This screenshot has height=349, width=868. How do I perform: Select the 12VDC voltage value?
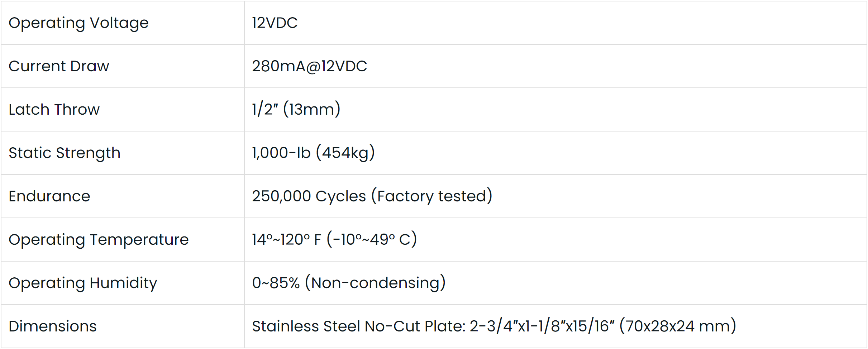pos(275,23)
